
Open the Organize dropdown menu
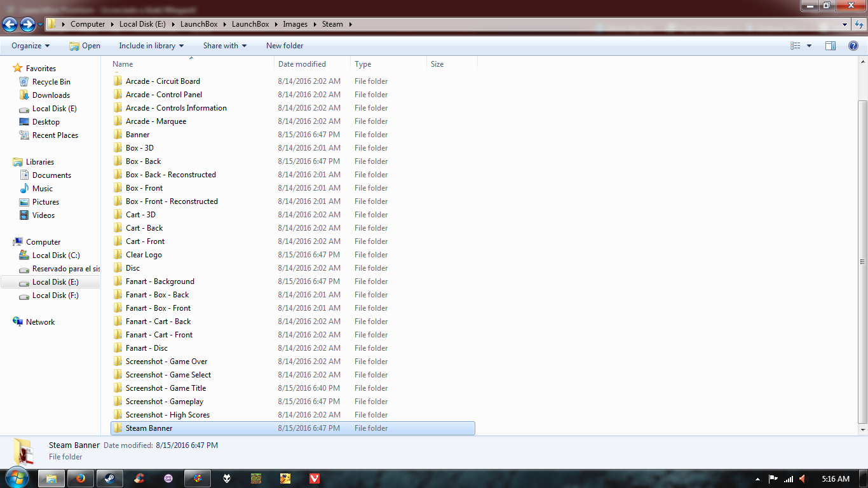(31, 46)
